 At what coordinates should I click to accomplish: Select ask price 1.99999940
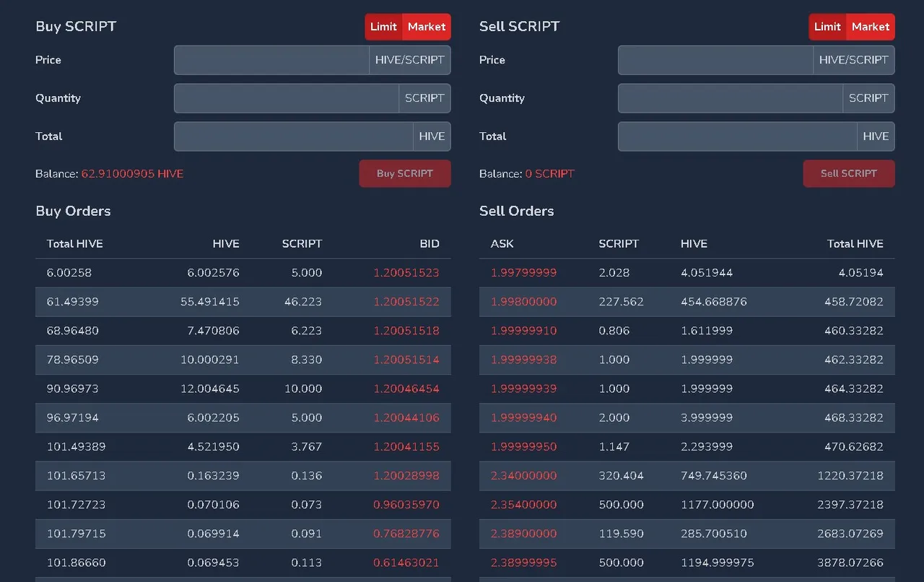(524, 417)
